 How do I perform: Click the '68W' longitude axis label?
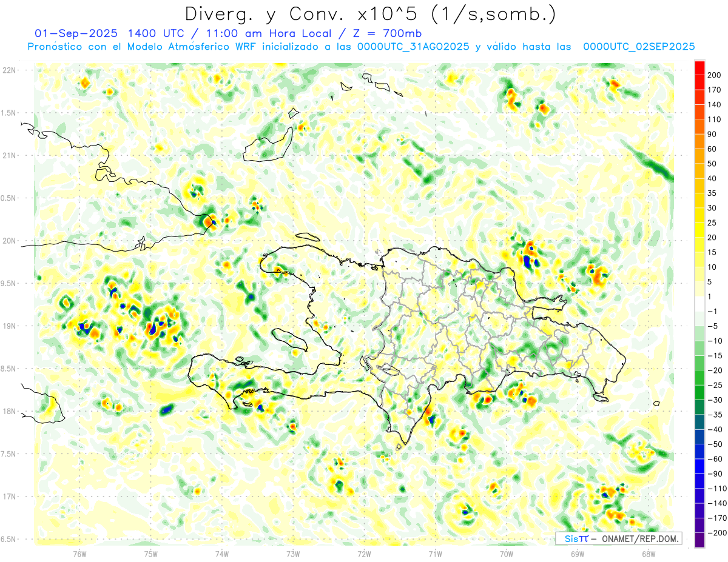point(648,554)
